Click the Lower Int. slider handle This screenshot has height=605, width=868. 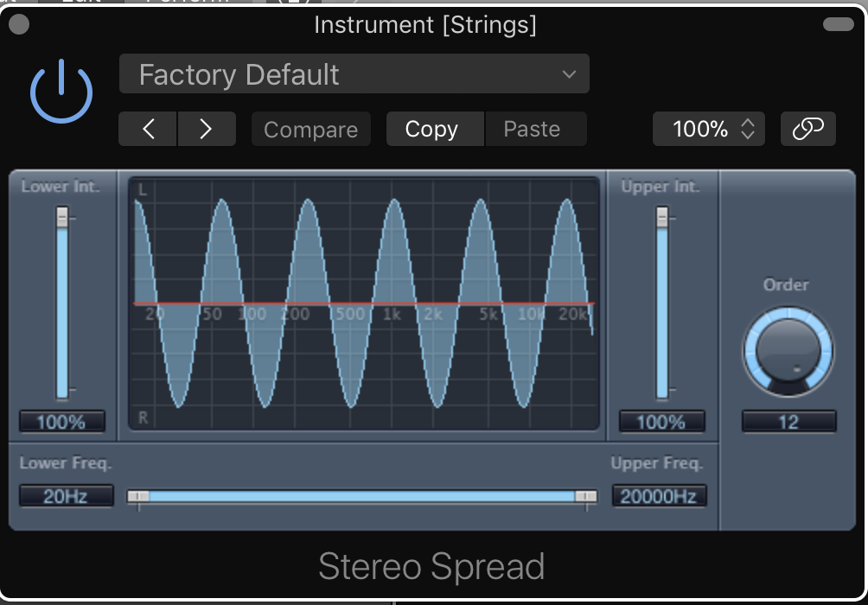point(62,218)
